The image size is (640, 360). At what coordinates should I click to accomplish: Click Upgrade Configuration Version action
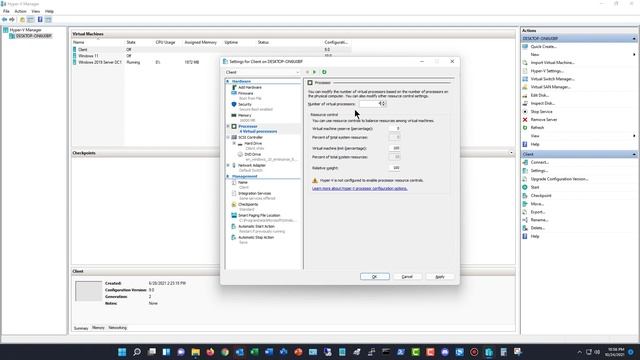click(x=559, y=179)
